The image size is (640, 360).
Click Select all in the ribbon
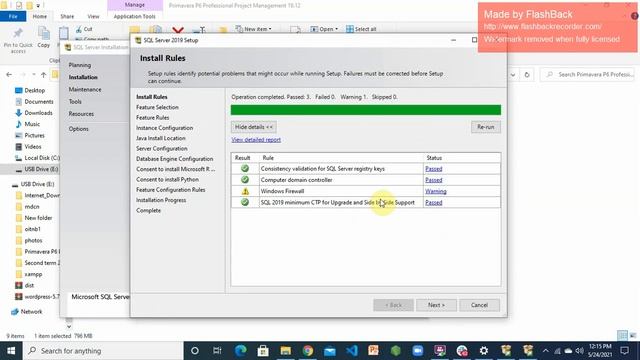click(x=361, y=29)
